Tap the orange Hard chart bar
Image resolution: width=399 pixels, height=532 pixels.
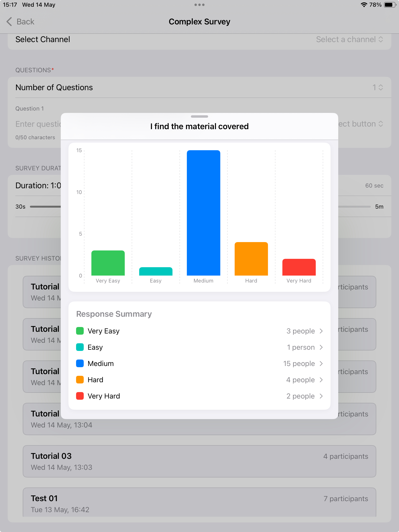pos(251,259)
